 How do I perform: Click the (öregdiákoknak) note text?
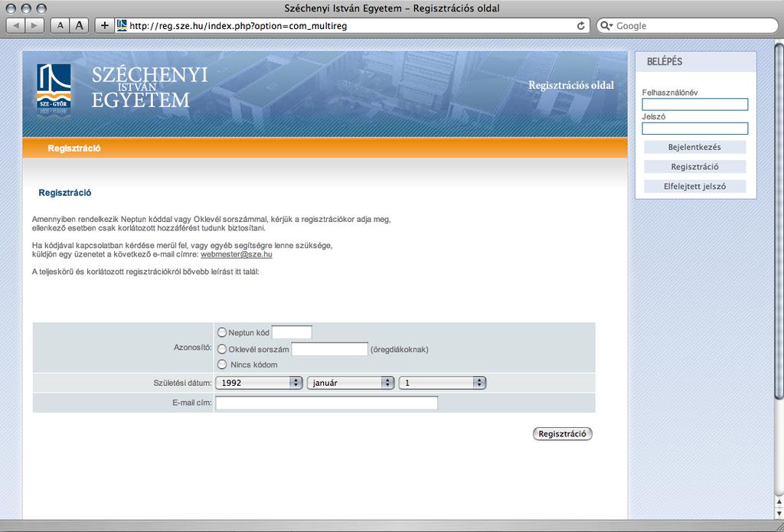click(400, 350)
